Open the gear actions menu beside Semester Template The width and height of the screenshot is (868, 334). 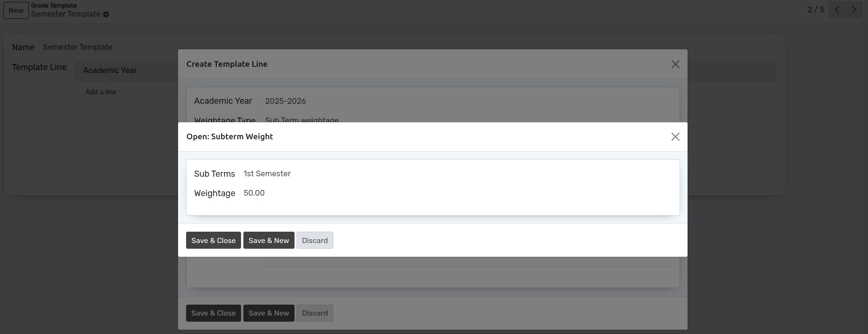[106, 15]
